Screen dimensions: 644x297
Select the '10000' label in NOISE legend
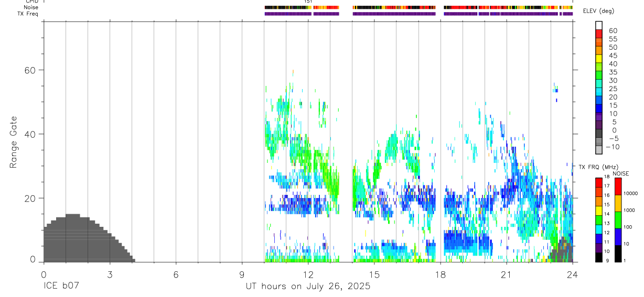pos(630,193)
